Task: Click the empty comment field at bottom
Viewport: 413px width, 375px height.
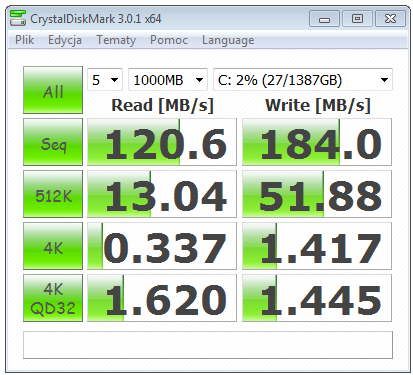Action: click(x=208, y=345)
